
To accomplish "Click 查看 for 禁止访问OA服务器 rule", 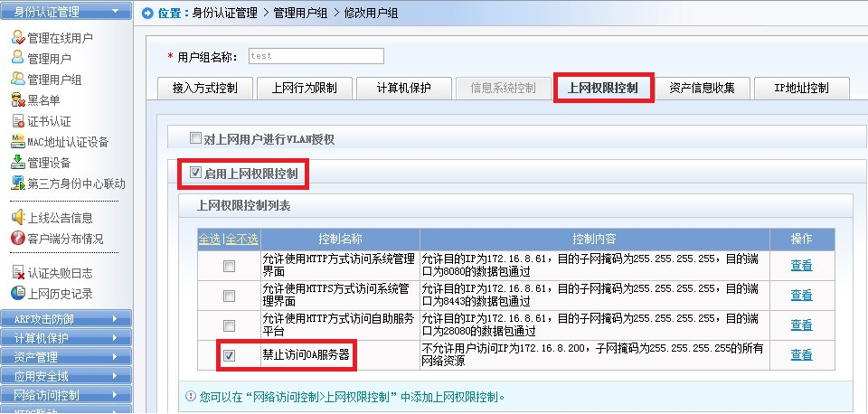I will click(x=802, y=354).
